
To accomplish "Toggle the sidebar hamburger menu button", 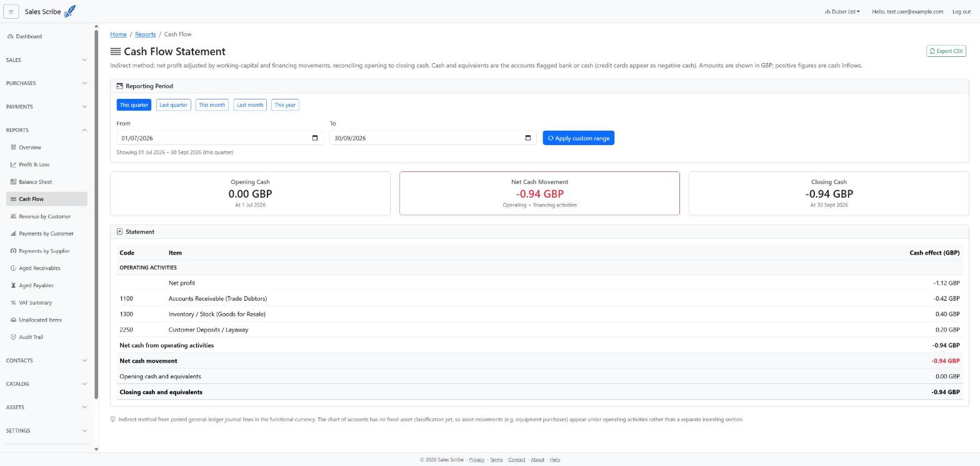I will pyautogui.click(x=11, y=11).
